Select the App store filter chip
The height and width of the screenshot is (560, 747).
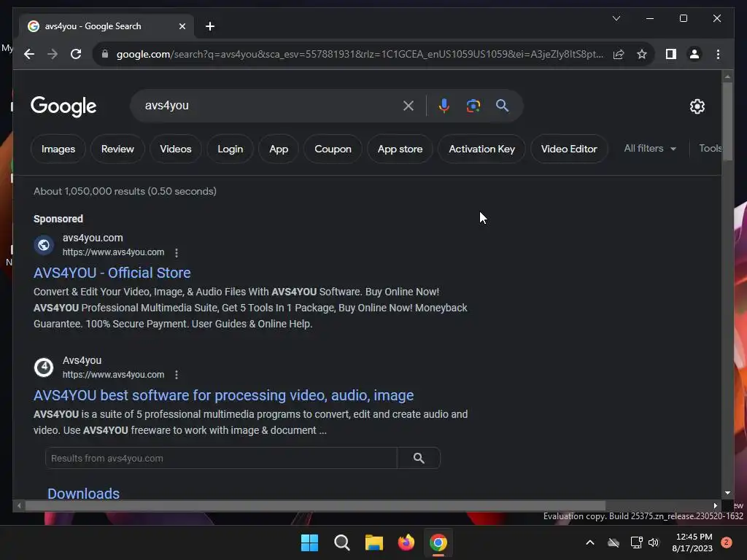400,149
